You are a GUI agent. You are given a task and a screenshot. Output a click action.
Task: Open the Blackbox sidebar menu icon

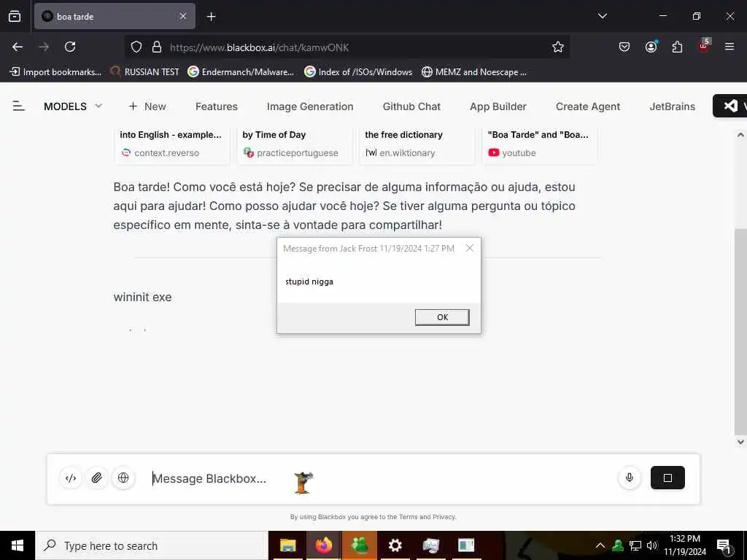pyautogui.click(x=18, y=106)
